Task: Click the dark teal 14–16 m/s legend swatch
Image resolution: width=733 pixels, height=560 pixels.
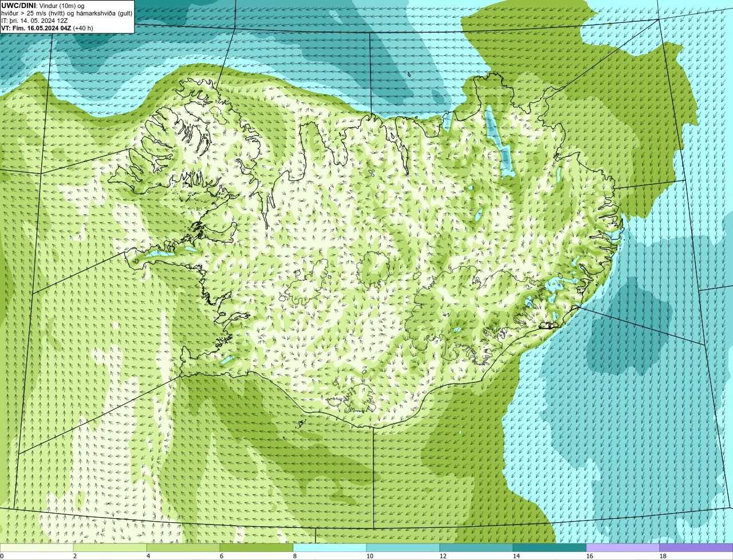Action: pyautogui.click(x=550, y=547)
